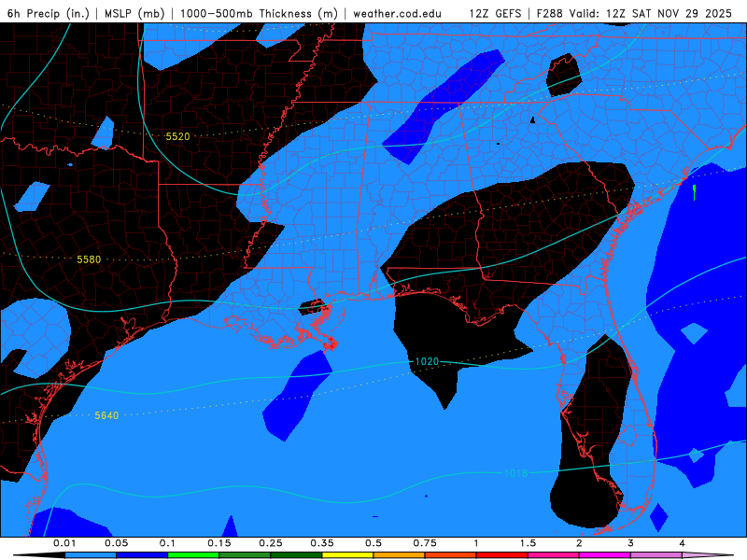Click the magenta 2 inch legend swatch
Viewport: 747px width, 560px height.
coord(605,555)
